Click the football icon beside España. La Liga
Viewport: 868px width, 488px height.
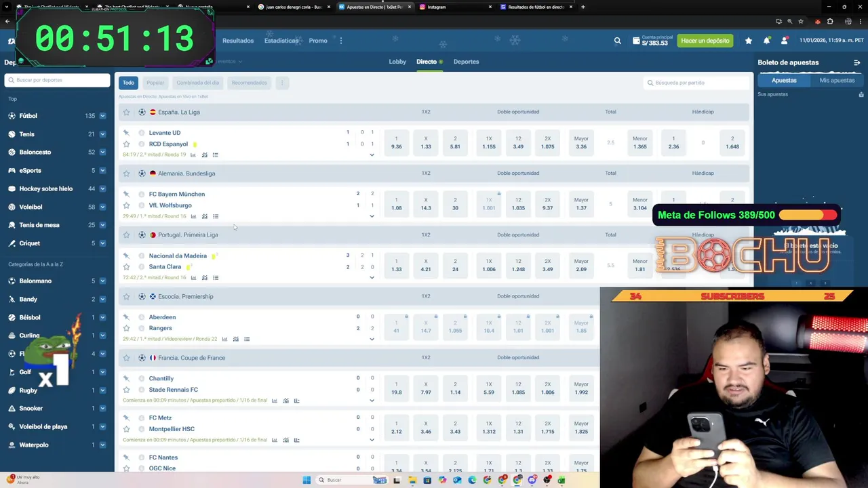[142, 112]
